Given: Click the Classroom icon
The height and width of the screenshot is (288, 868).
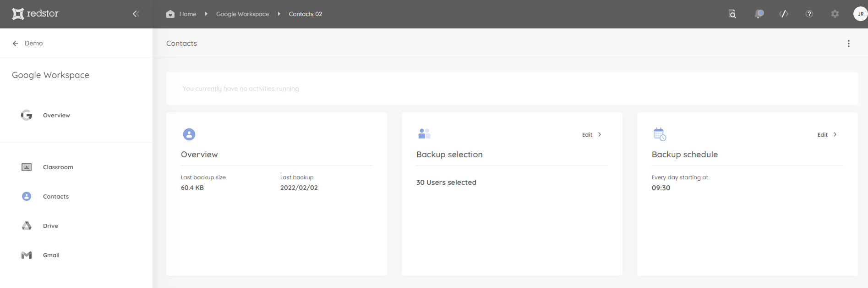Looking at the screenshot, I should click(x=27, y=167).
